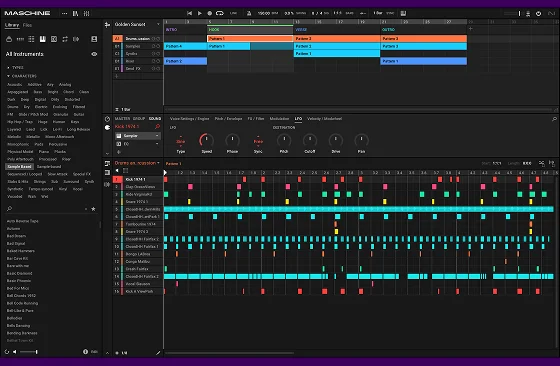
Task: Switch to the MASTER tab
Action: coord(122,119)
